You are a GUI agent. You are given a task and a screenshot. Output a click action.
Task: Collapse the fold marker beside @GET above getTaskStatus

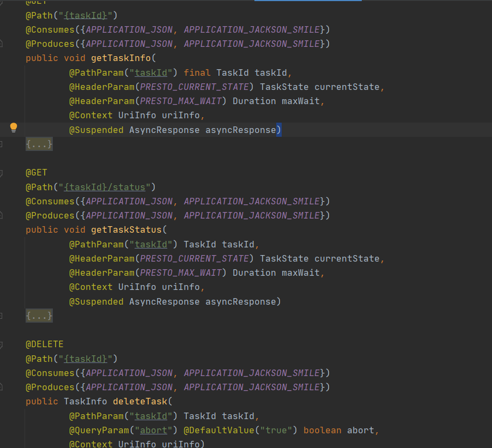coord(1,173)
